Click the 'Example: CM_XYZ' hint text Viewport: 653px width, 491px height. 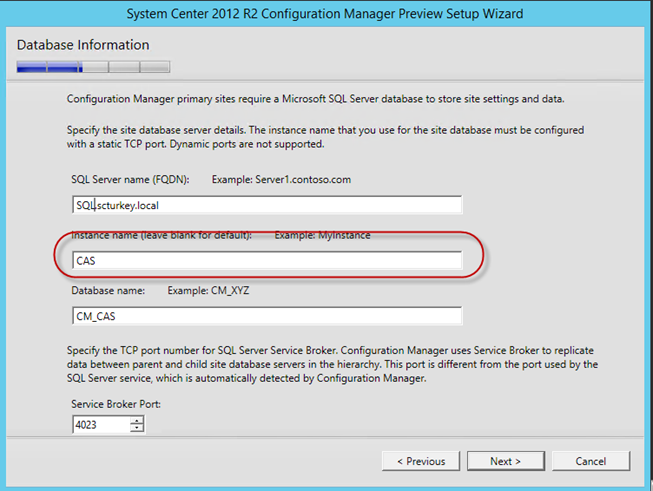pyautogui.click(x=208, y=290)
